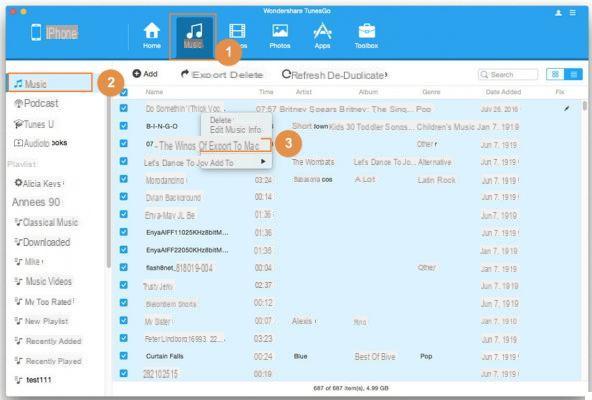Uncheck the Dylan Background track checkbox
The width and height of the screenshot is (592, 400).
click(123, 196)
